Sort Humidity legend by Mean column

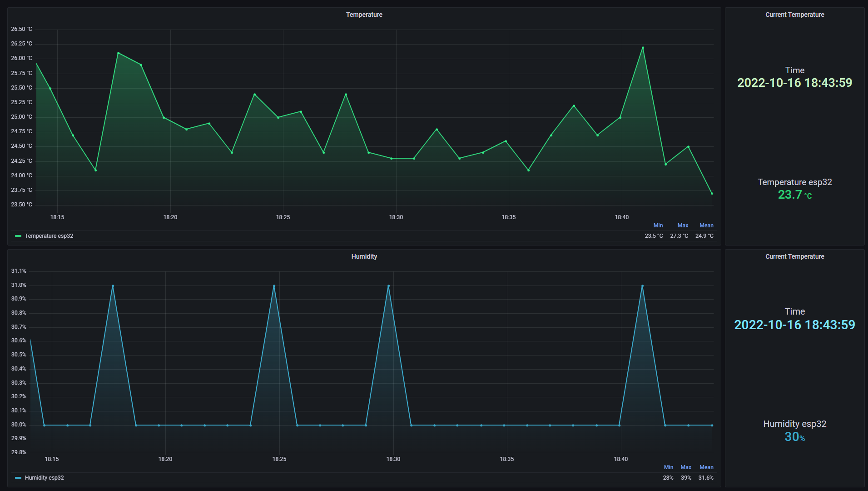[x=706, y=467]
